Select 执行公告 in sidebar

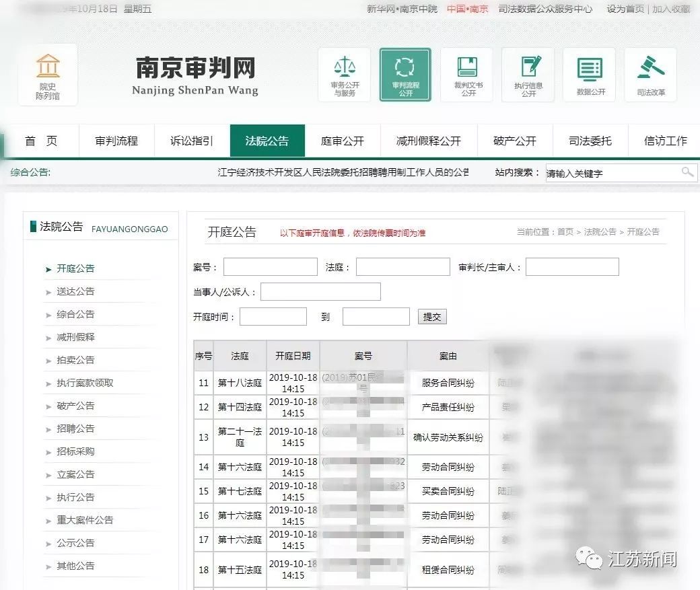[x=75, y=497]
